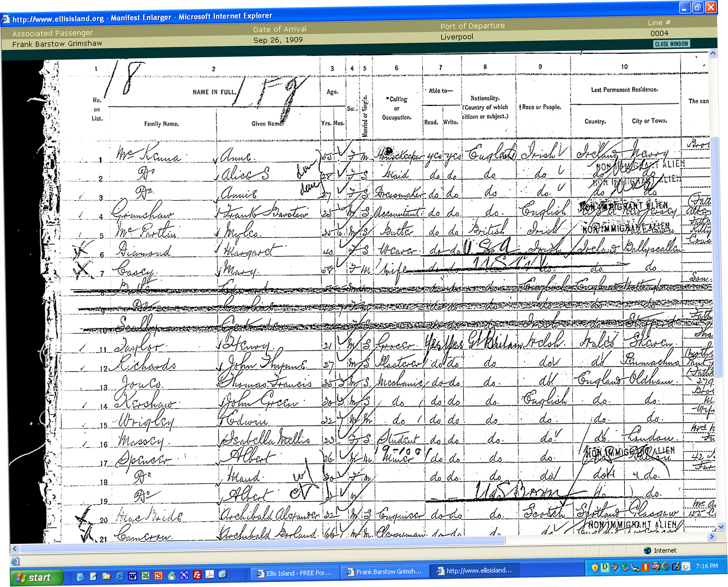
Task: Launch Internet Explorer from the quick launch bar
Action: pyautogui.click(x=119, y=576)
